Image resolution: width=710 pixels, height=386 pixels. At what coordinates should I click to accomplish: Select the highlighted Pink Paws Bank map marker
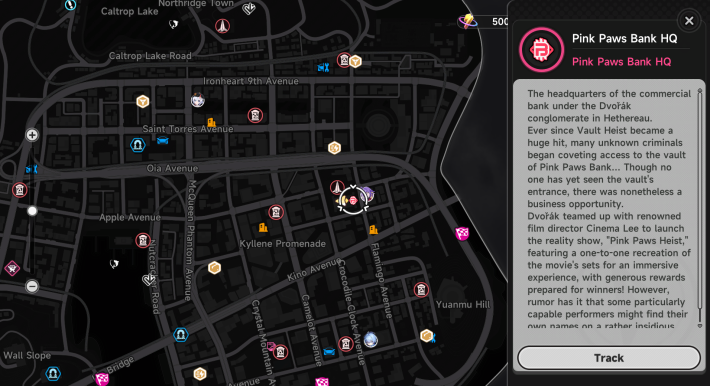pos(353,200)
